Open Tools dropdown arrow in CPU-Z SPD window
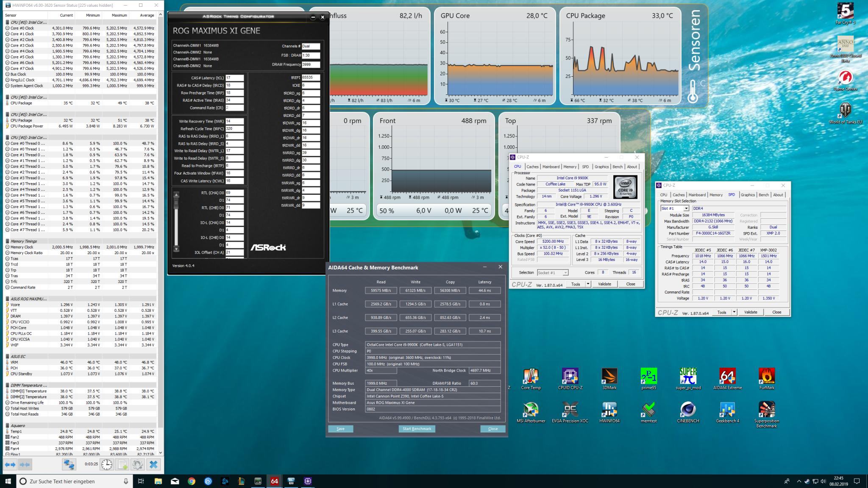This screenshot has width=868, height=488. (x=734, y=312)
